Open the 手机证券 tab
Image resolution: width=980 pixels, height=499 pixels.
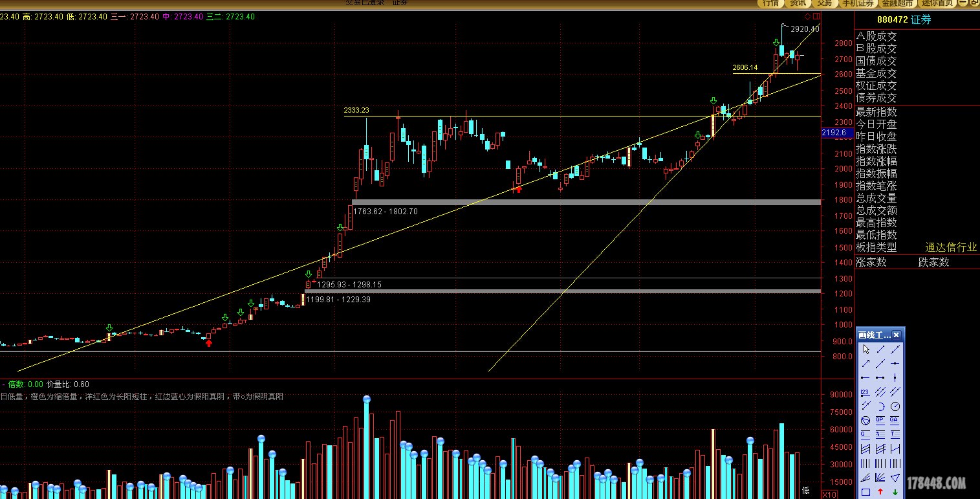(x=858, y=3)
